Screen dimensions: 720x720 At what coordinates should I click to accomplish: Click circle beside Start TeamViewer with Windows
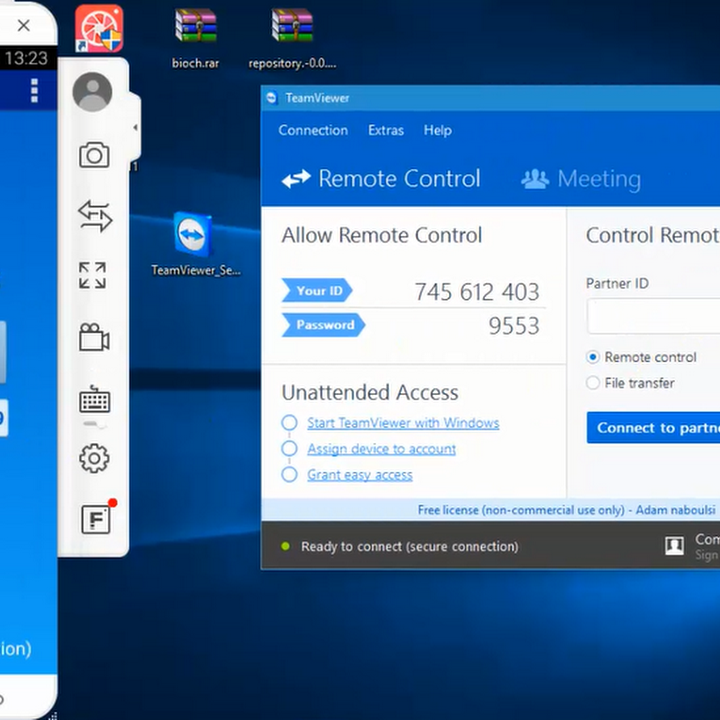coord(289,422)
